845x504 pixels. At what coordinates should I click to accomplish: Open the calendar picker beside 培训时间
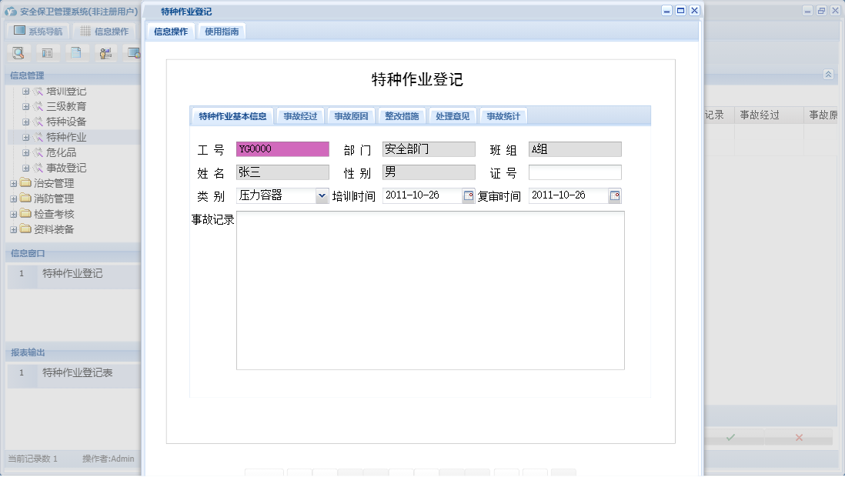point(468,195)
